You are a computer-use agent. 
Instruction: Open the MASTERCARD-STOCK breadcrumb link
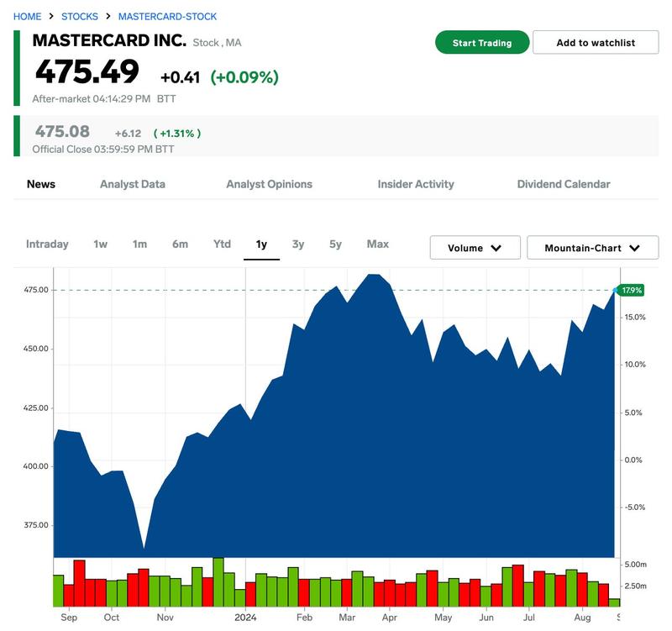pyautogui.click(x=167, y=16)
